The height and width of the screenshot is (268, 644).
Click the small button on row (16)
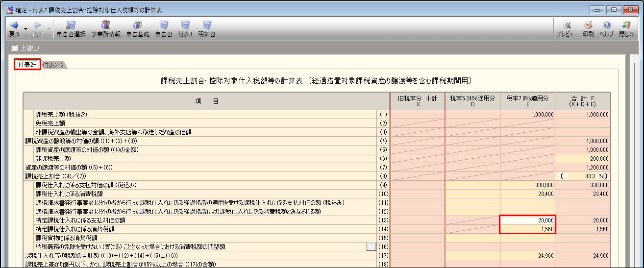pyautogui.click(x=372, y=247)
